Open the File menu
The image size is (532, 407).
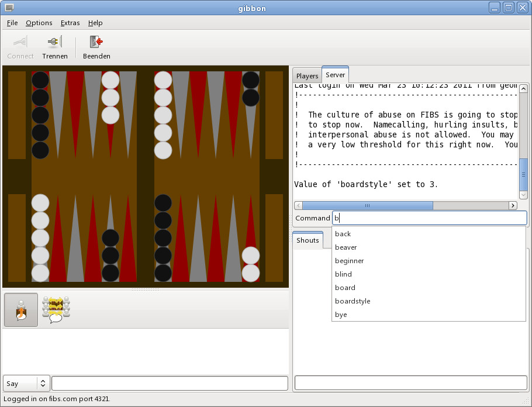[12, 23]
